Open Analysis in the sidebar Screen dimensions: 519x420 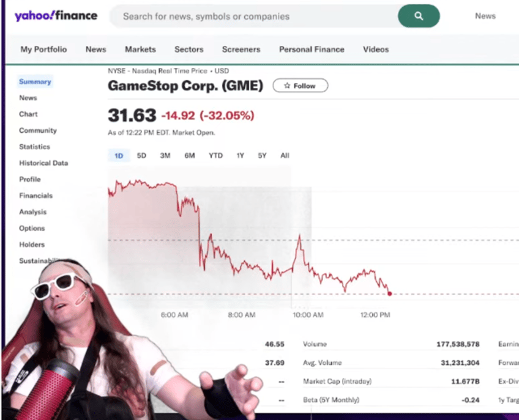pyautogui.click(x=33, y=212)
